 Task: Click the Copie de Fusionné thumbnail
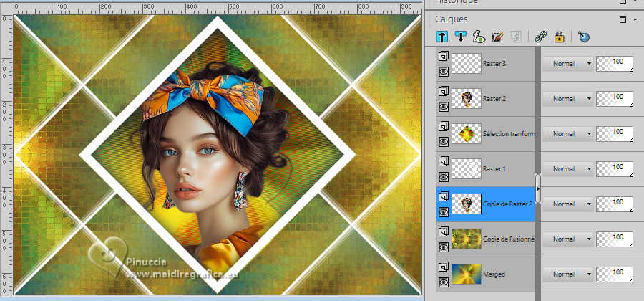click(467, 239)
